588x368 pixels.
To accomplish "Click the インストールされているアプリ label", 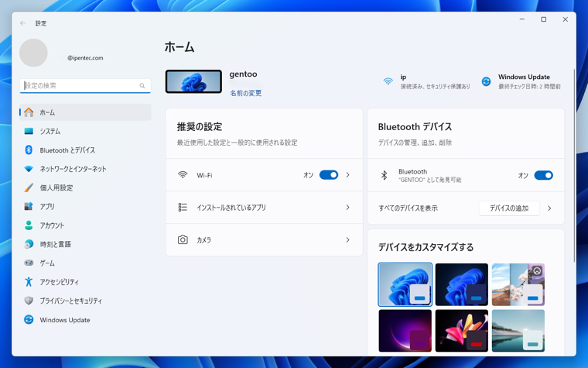I will tap(231, 208).
